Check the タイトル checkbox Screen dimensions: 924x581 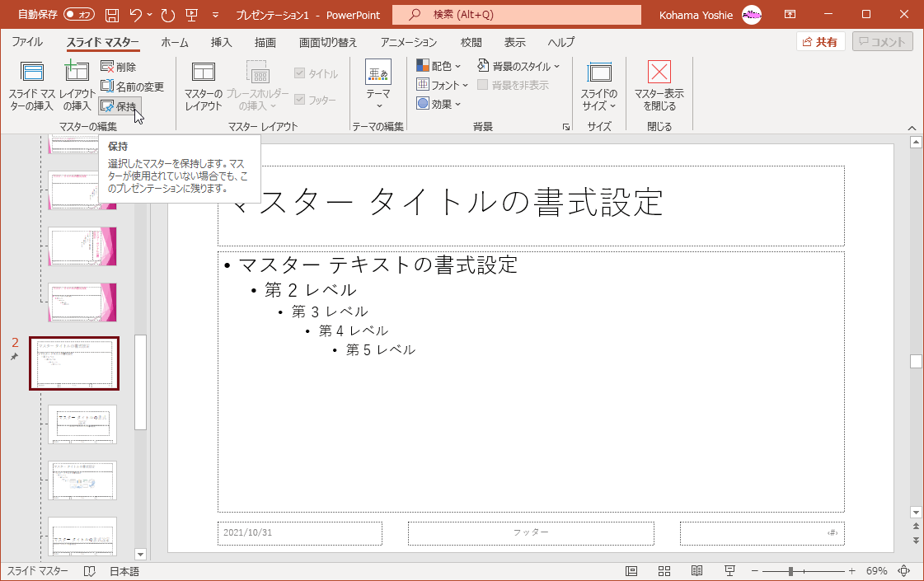click(x=302, y=72)
